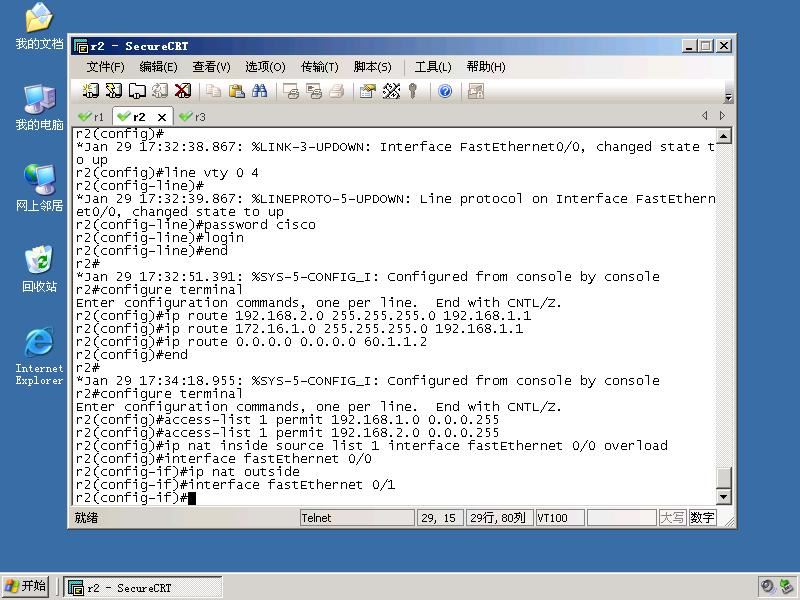Click the Internet Explorer desktop icon
The image size is (800, 600).
(39, 357)
